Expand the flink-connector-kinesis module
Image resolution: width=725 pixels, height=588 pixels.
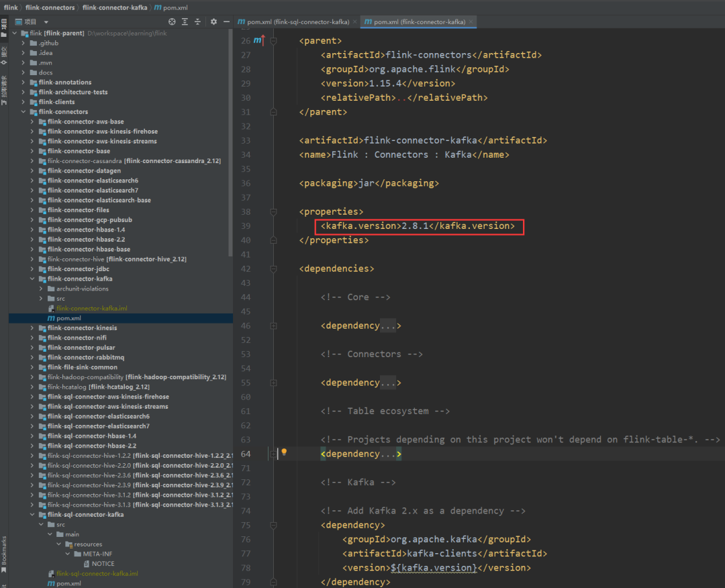33,328
